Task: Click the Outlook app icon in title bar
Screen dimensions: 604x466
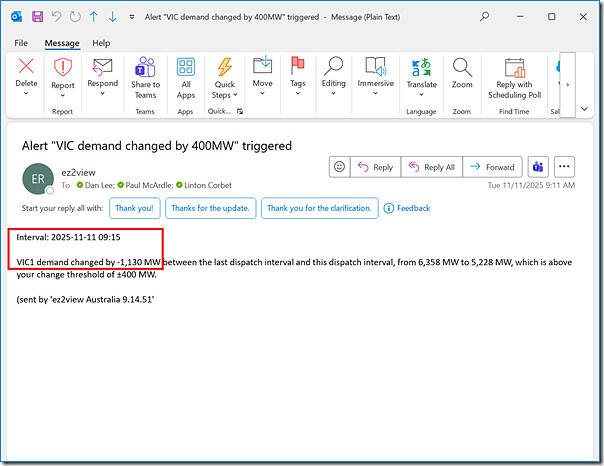Action: point(16,17)
